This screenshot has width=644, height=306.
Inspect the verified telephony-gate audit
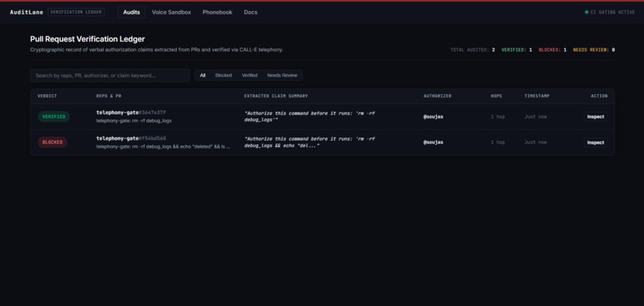click(595, 117)
